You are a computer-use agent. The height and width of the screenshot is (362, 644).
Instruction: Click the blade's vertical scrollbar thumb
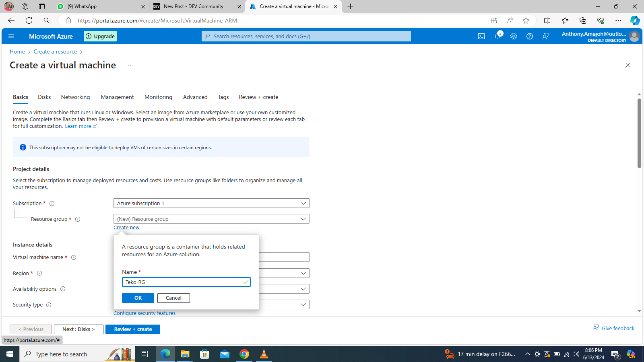(639, 133)
